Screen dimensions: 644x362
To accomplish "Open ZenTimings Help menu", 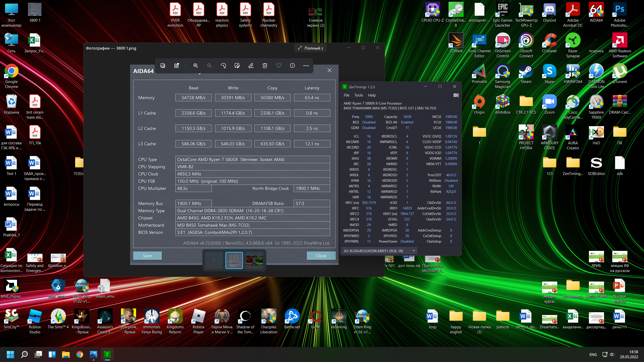I will (372, 95).
